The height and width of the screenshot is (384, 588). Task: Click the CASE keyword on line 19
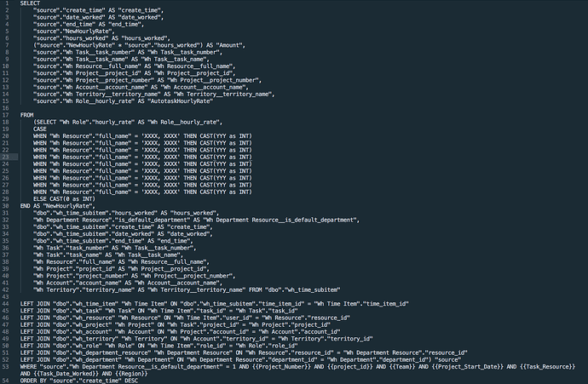(40, 129)
